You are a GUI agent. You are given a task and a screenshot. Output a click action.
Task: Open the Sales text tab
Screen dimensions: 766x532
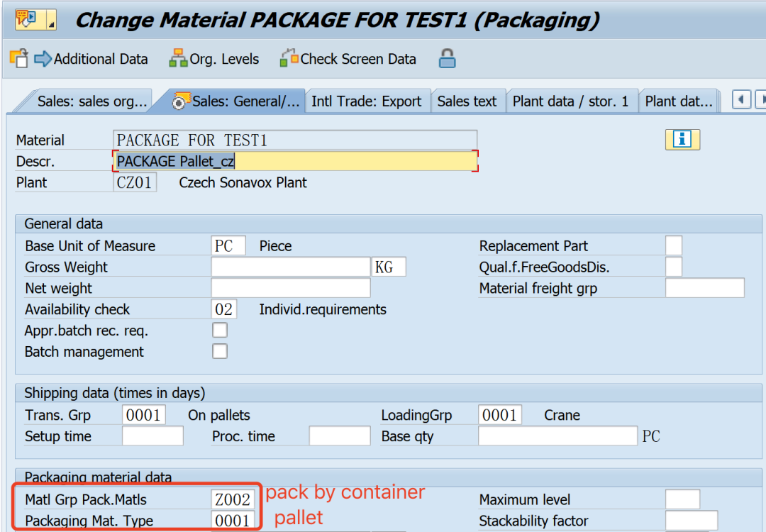click(467, 101)
